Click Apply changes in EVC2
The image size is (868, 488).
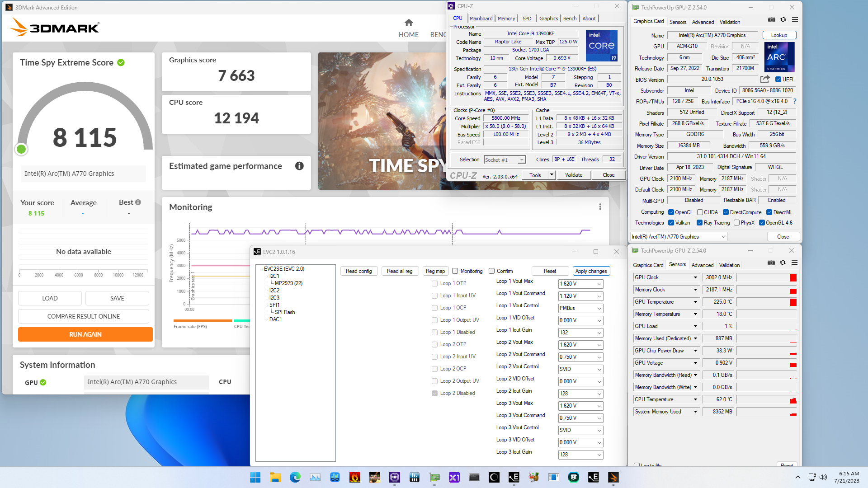click(591, 271)
